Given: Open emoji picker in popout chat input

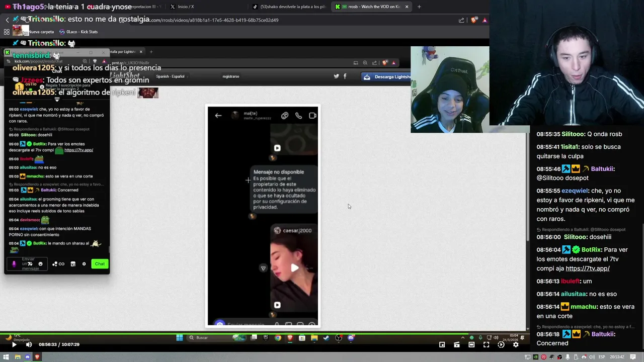Looking at the screenshot, I should pyautogui.click(x=41, y=264).
